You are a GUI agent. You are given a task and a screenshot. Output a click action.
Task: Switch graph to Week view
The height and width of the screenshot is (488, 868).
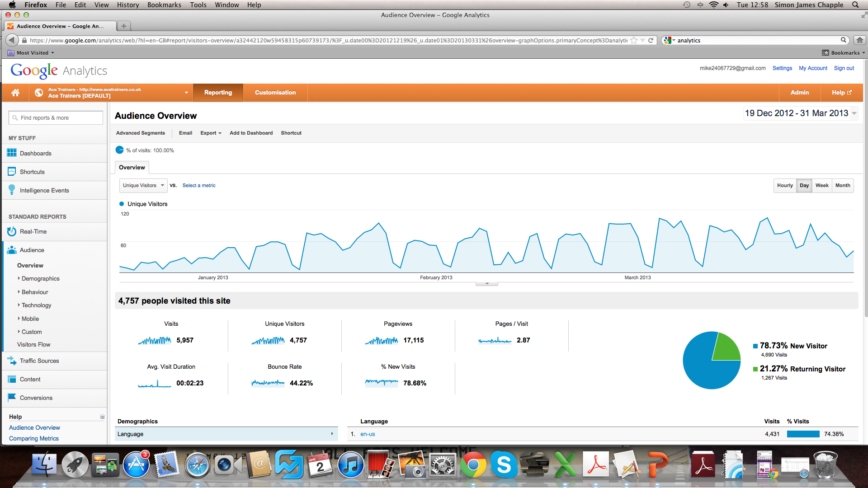point(821,185)
